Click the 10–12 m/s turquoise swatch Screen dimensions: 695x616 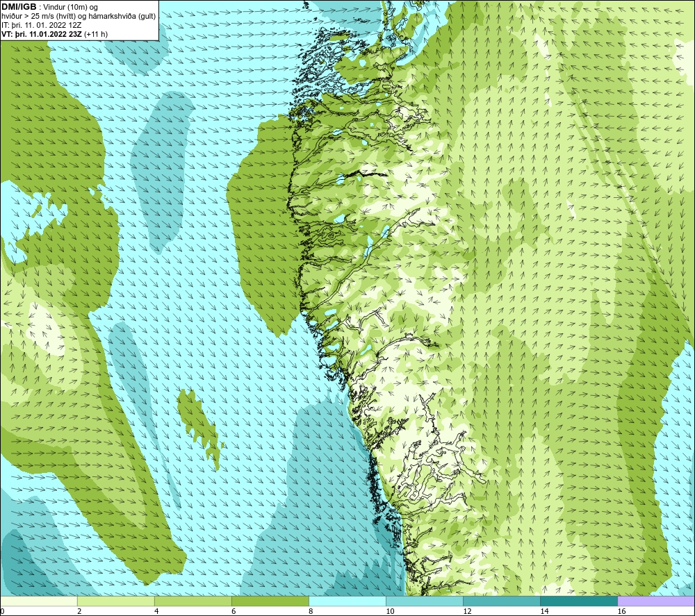425,601
